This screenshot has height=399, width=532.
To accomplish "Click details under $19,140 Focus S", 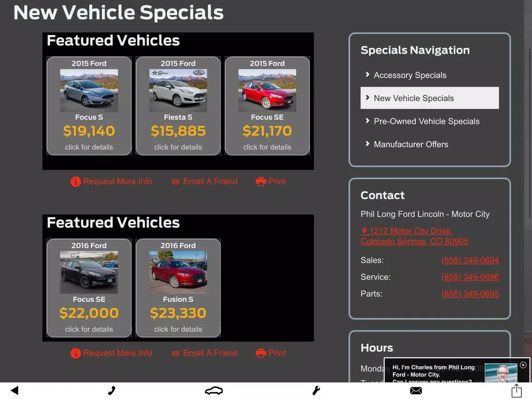I will point(89,147).
